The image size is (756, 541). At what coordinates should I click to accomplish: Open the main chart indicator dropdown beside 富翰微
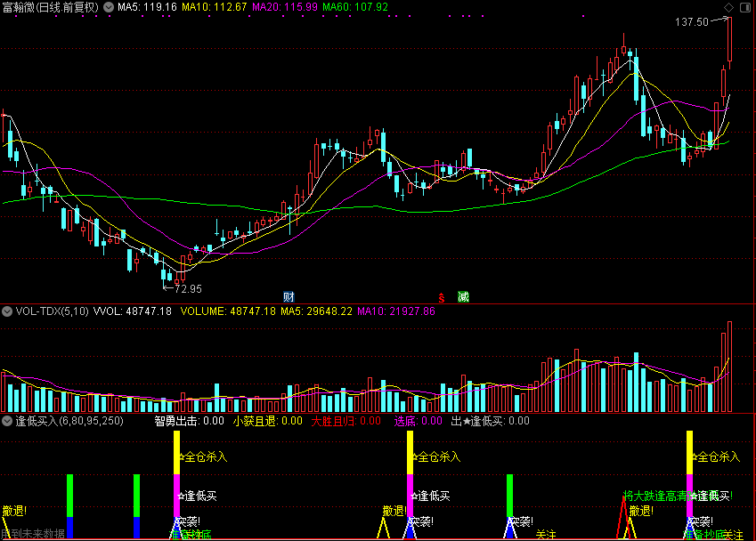point(109,7)
